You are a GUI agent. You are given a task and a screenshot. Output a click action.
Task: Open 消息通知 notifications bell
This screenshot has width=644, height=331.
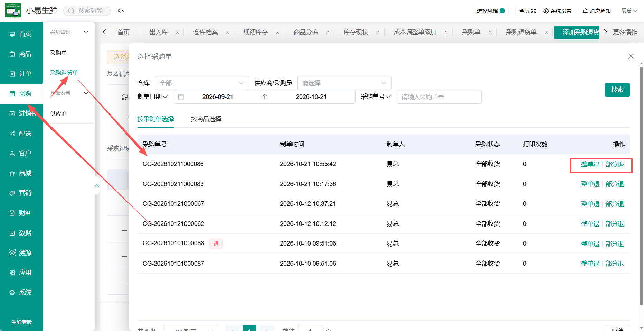pos(597,11)
